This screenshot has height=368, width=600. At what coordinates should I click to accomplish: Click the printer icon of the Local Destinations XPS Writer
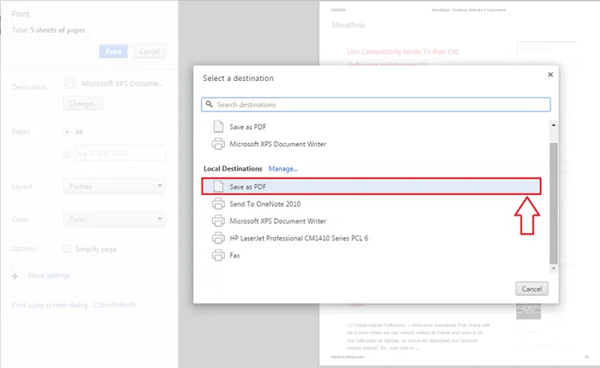[218, 221]
